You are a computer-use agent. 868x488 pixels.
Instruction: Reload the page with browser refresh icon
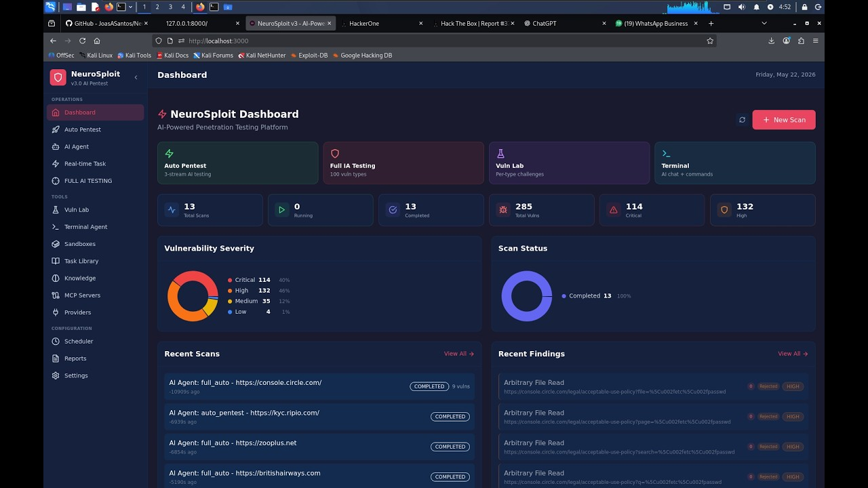coord(83,41)
